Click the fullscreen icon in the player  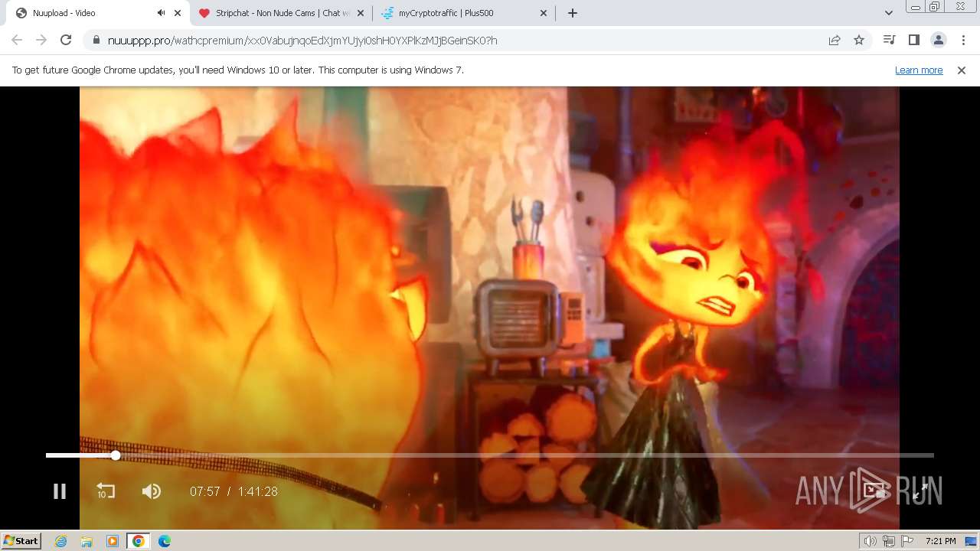click(920, 491)
